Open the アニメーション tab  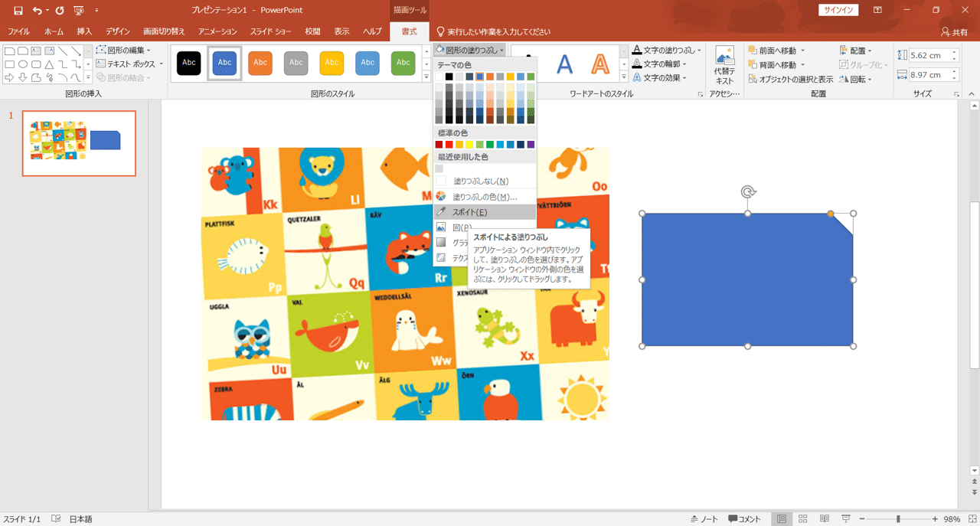click(217, 31)
